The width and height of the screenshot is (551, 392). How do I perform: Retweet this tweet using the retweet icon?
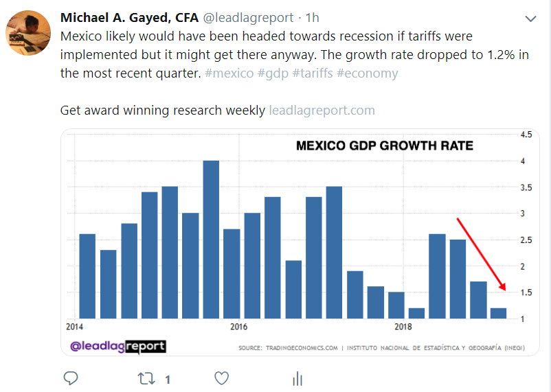coord(145,378)
